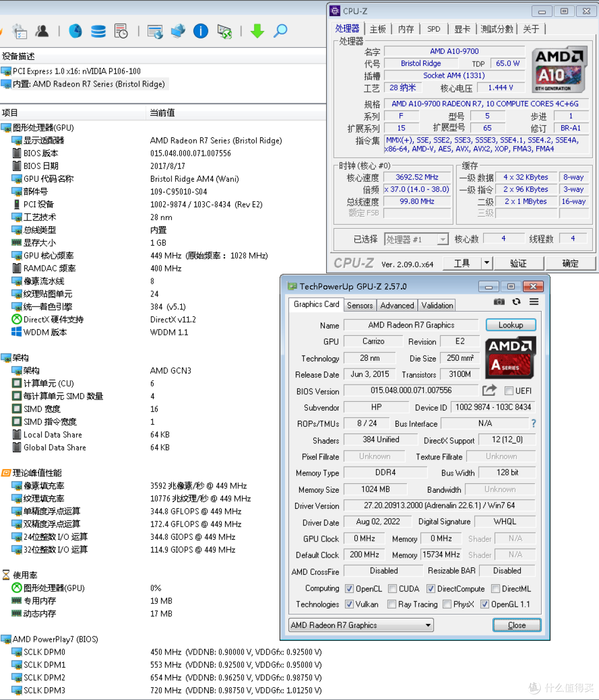
Task: Click the DirectX 硬件支持 Xbox icon
Action: [17, 319]
